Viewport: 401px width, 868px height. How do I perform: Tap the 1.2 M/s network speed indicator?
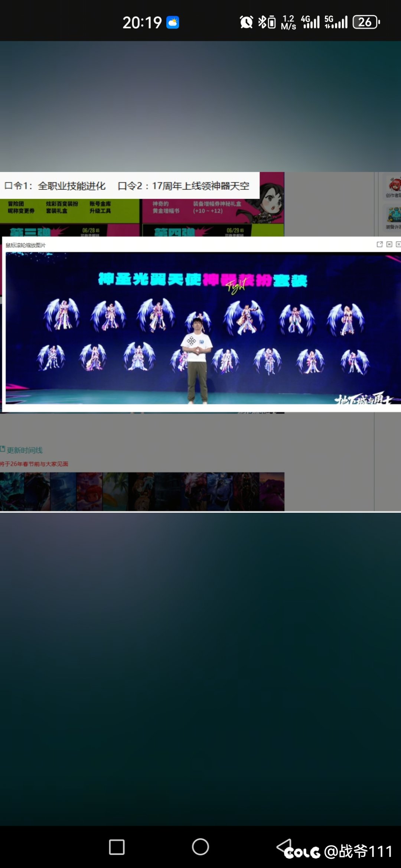click(x=288, y=22)
